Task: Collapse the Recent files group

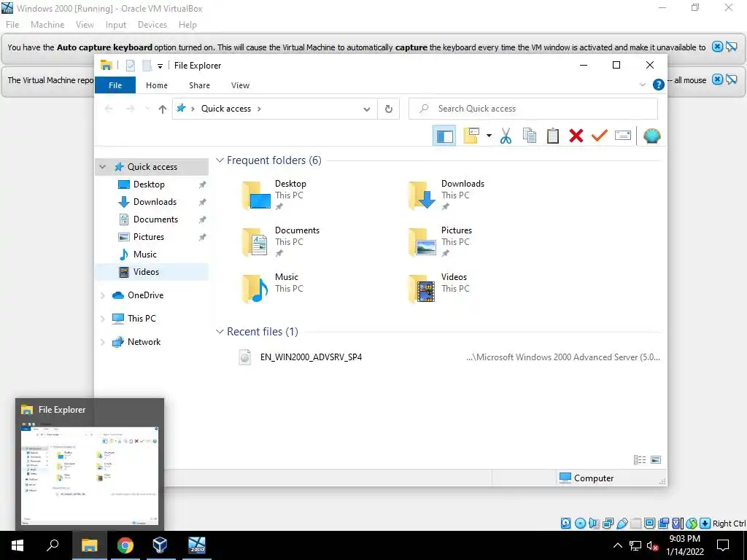Action: [x=220, y=332]
